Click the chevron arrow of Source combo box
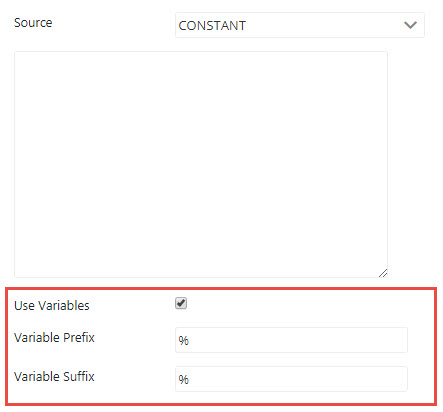This screenshot has height=412, width=443. pyautogui.click(x=410, y=25)
